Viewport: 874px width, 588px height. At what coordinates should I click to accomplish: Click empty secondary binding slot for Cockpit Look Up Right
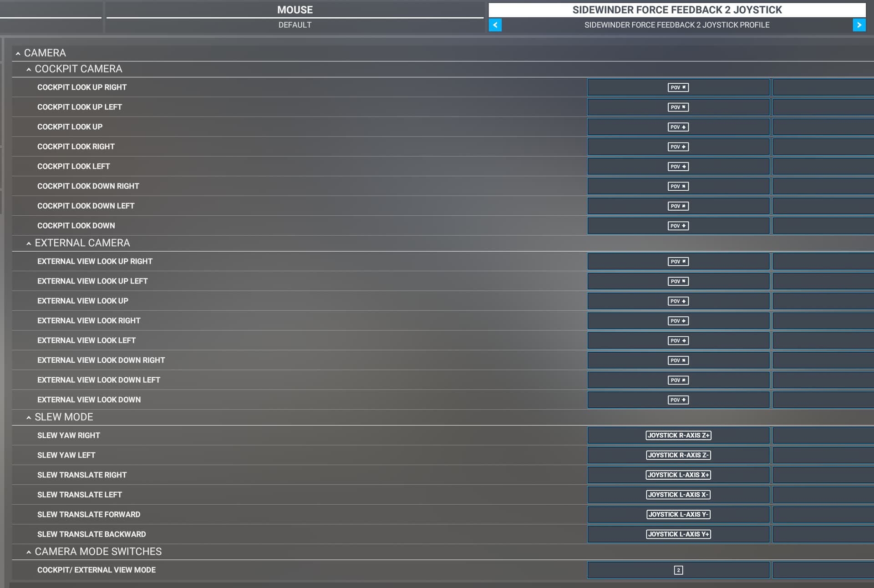(823, 87)
